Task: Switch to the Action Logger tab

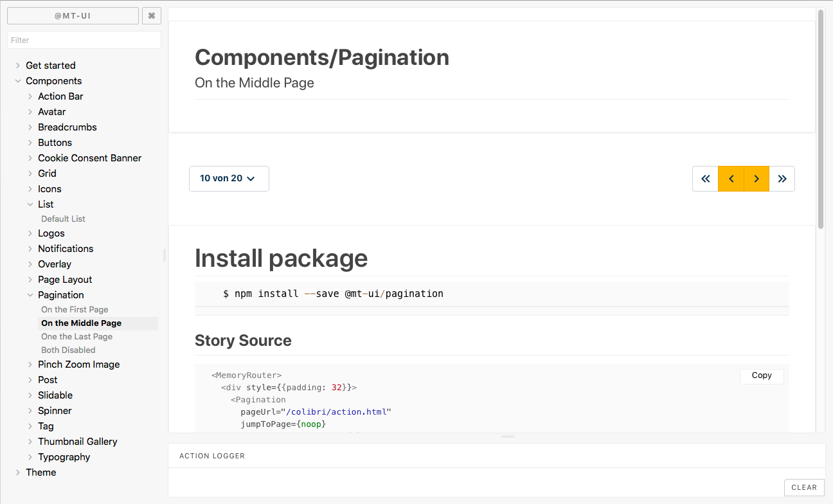Action: tap(212, 456)
